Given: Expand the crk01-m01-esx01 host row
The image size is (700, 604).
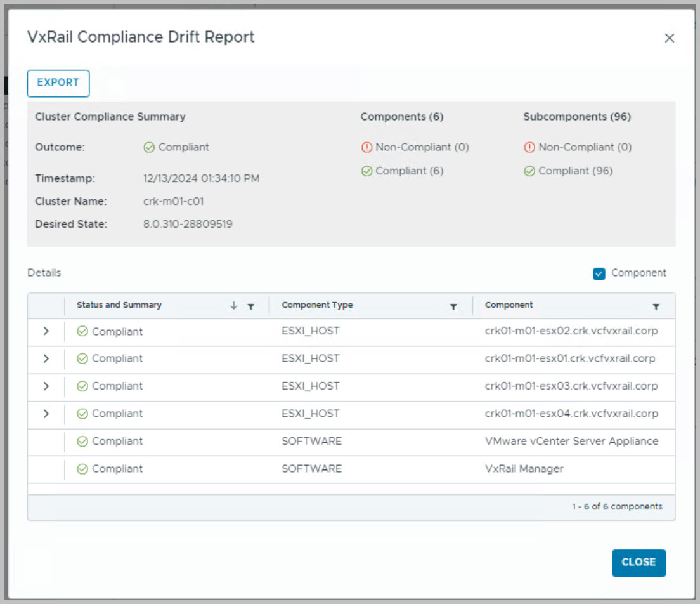Looking at the screenshot, I should (x=46, y=358).
